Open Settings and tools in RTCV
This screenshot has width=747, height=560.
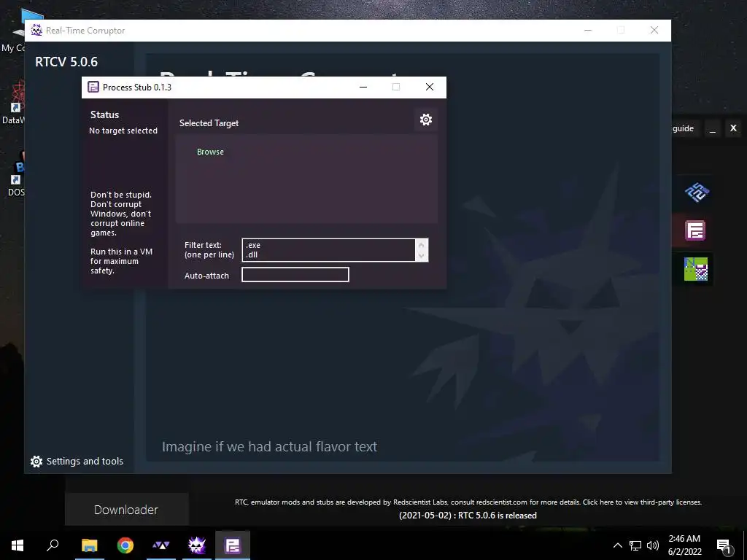(x=77, y=461)
